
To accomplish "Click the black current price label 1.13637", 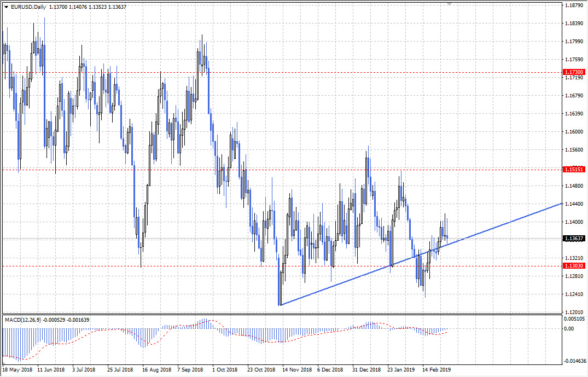I will pyautogui.click(x=574, y=239).
